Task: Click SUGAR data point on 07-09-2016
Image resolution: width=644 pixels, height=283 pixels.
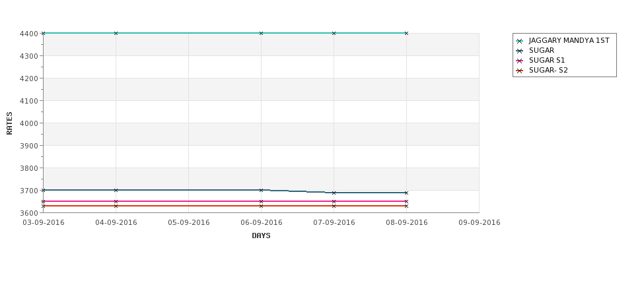Action: coord(334,193)
